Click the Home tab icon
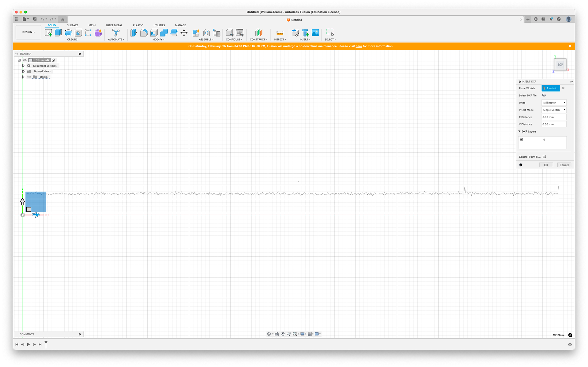This screenshot has height=367, width=588. coord(63,20)
